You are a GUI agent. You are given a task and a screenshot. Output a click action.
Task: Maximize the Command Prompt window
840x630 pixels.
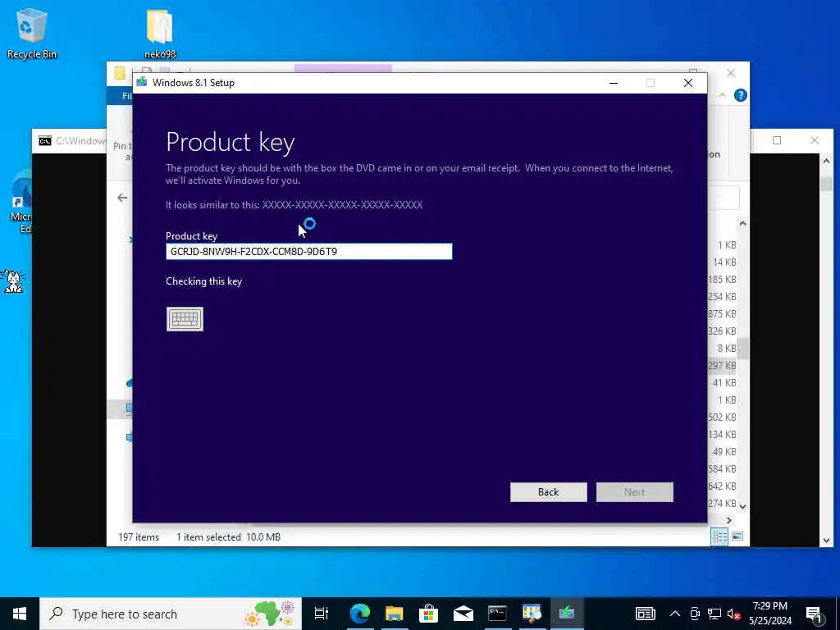coord(777,140)
